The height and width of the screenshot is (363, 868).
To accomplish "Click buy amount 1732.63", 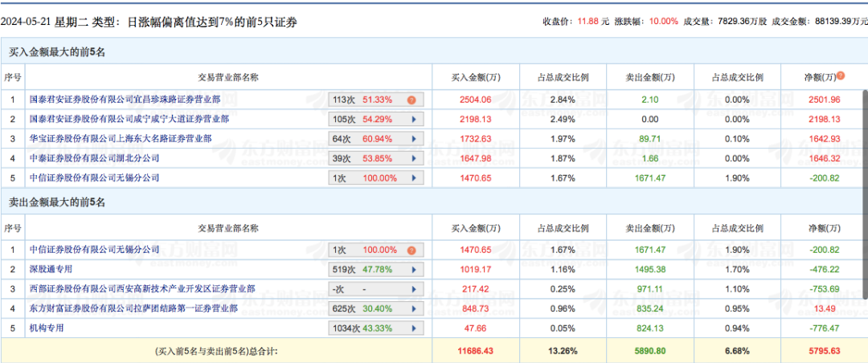I will click(476, 138).
